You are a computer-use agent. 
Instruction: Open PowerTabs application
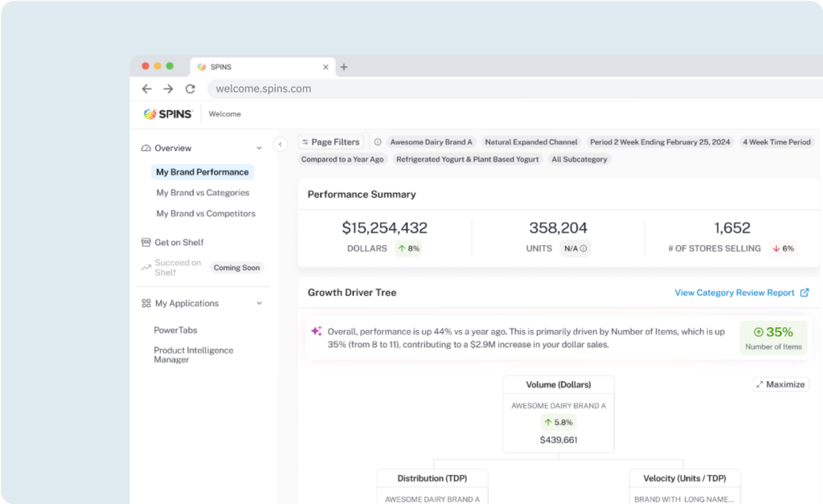pyautogui.click(x=175, y=330)
